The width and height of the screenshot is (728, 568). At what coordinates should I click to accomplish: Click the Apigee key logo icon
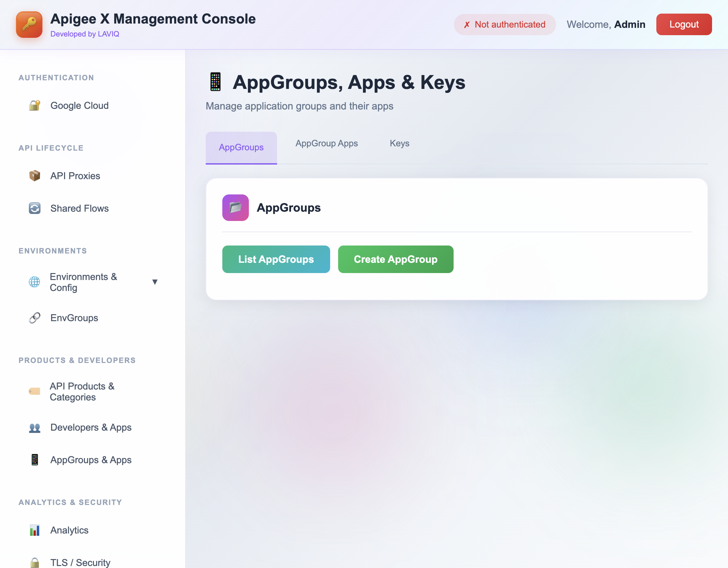pos(29,24)
